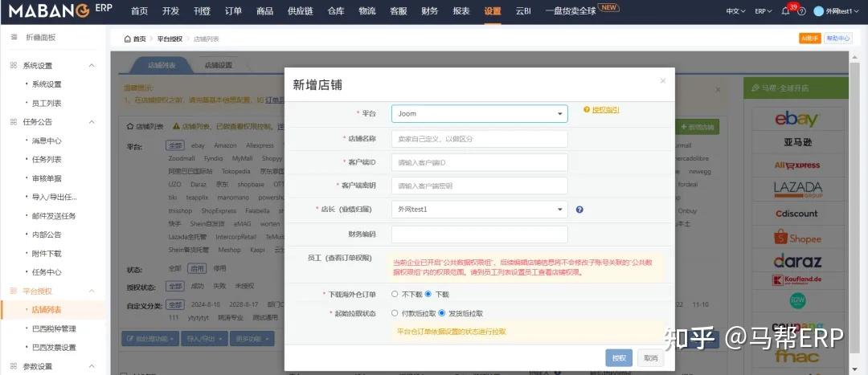The width and height of the screenshot is (868, 375).
Task: Filter authorization status by 未授权
Action: coord(244,286)
